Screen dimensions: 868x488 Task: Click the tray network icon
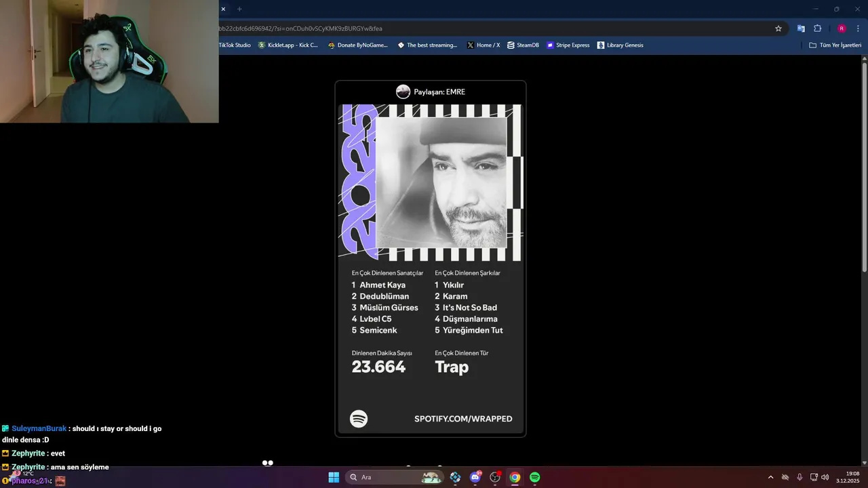click(x=814, y=477)
